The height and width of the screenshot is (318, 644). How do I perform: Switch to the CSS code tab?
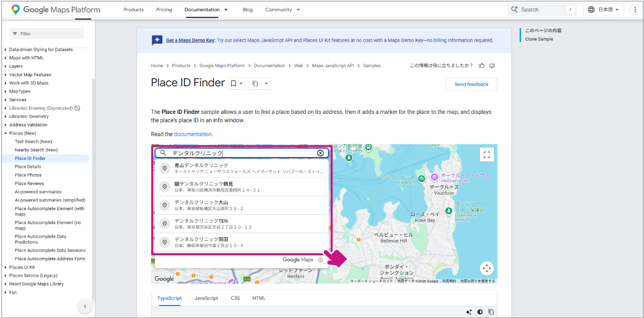(x=235, y=298)
